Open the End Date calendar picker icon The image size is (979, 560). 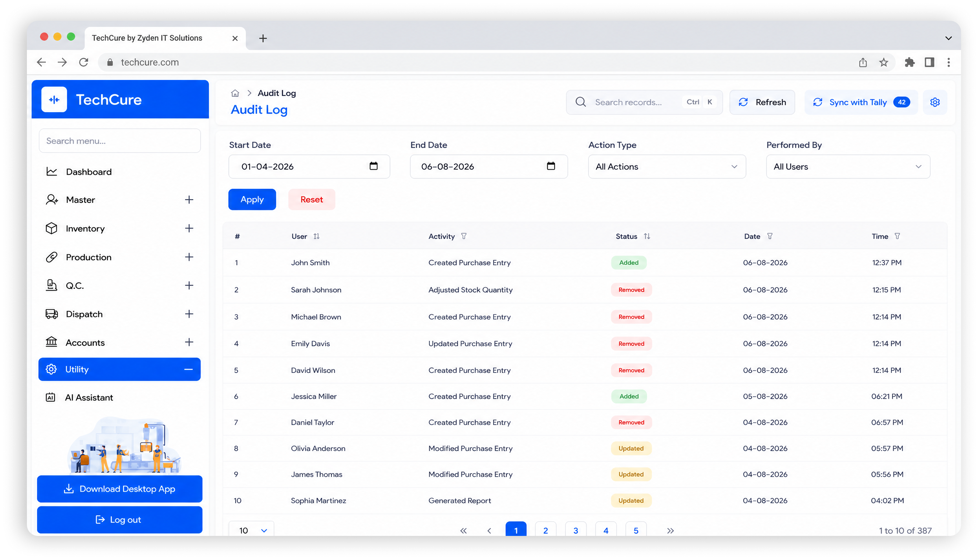[x=551, y=166]
